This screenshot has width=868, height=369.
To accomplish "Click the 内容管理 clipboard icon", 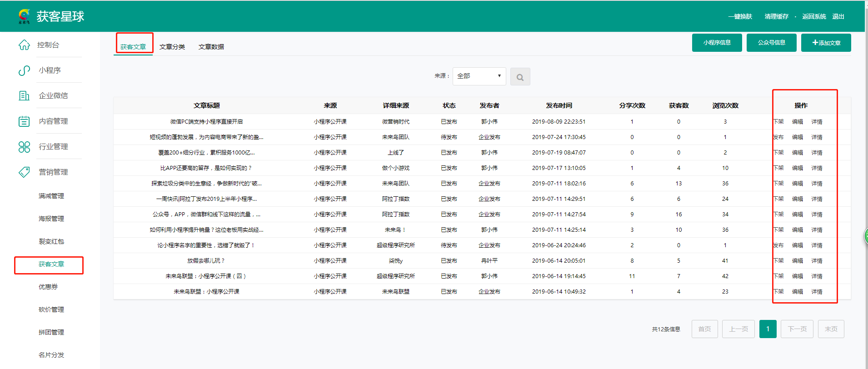I will coord(24,121).
